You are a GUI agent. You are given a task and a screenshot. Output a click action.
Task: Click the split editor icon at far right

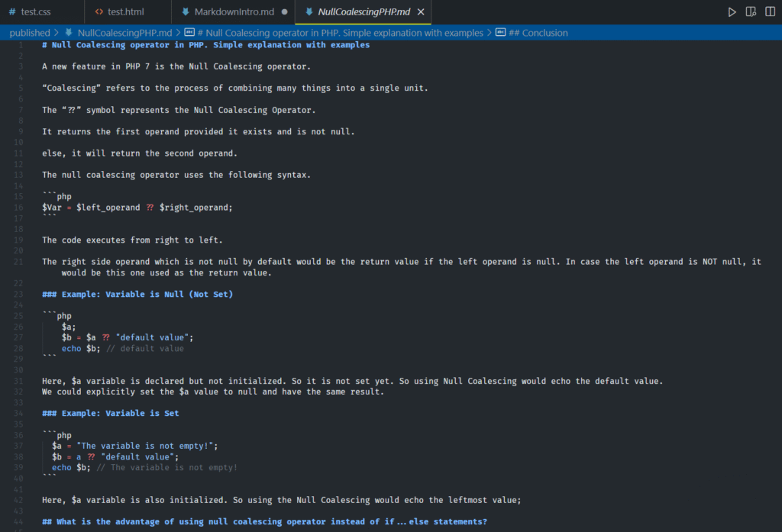(x=771, y=12)
